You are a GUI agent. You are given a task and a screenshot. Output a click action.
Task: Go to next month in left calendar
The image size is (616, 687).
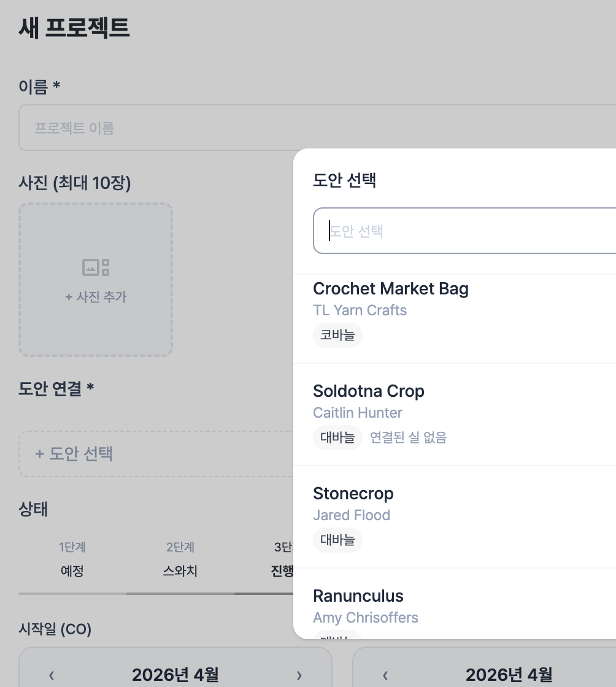(x=299, y=676)
